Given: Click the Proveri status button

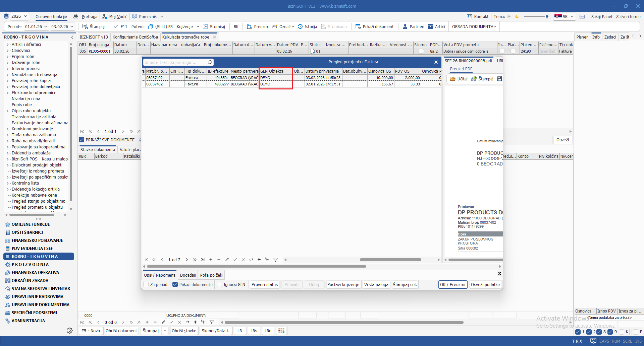Looking at the screenshot, I should (x=265, y=284).
